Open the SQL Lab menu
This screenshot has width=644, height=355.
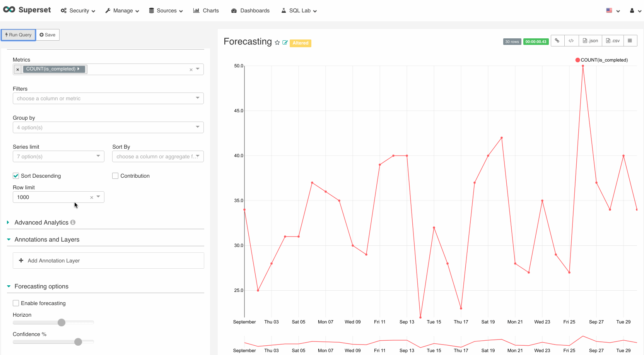coord(299,10)
